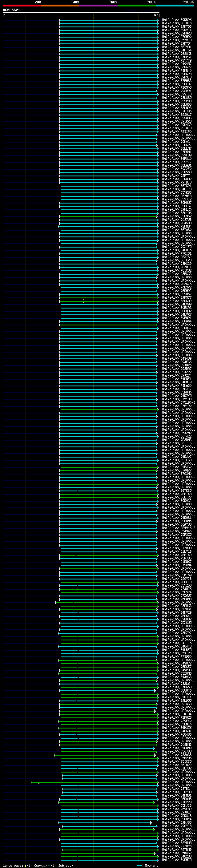Click UniRef100_A6DAN8 hit name
Image resolution: width=197 pixels, height=868 pixels.
pos(177,799)
